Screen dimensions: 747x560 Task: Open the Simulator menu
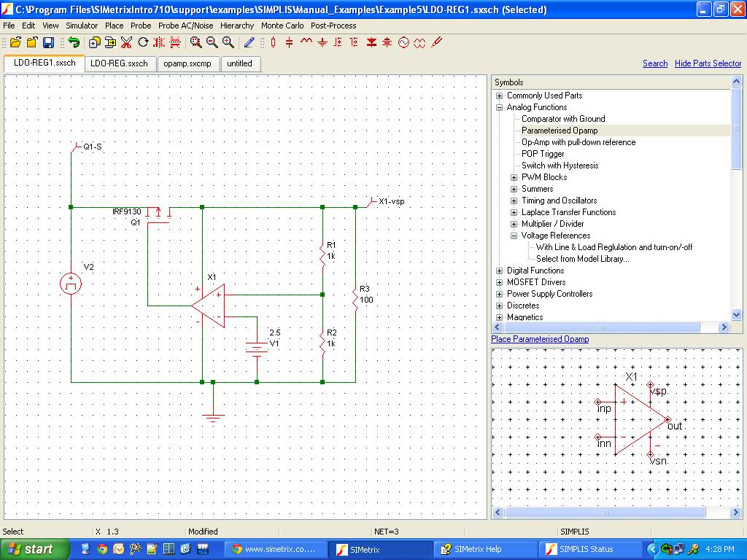(82, 26)
